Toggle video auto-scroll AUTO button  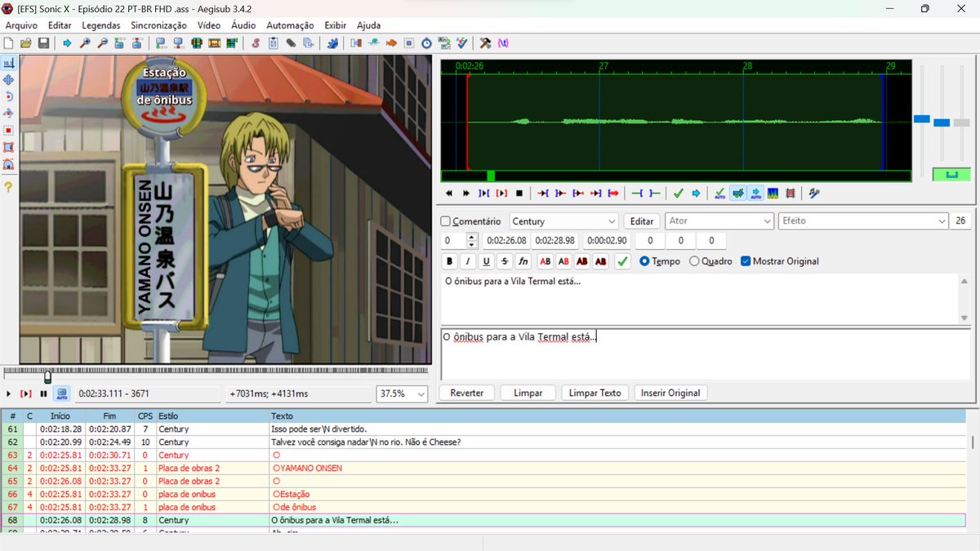click(61, 394)
